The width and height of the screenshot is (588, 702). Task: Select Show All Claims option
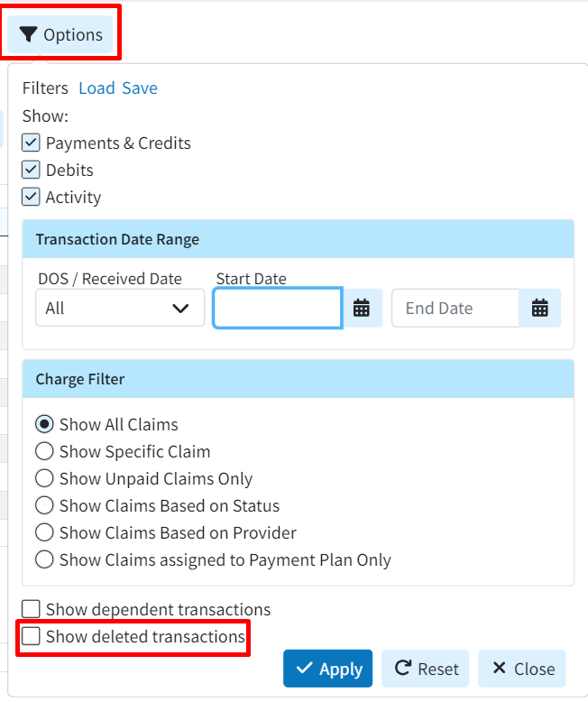pyautogui.click(x=44, y=424)
